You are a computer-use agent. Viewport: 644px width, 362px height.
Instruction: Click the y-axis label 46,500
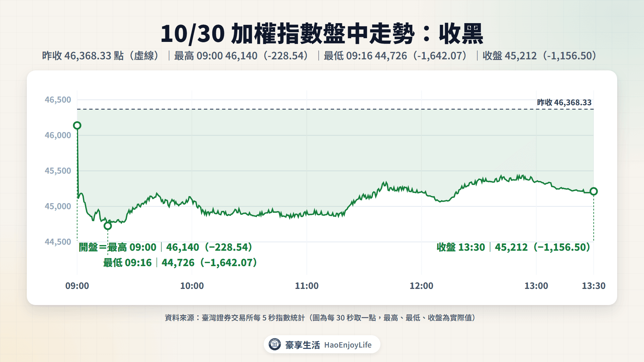(x=58, y=100)
